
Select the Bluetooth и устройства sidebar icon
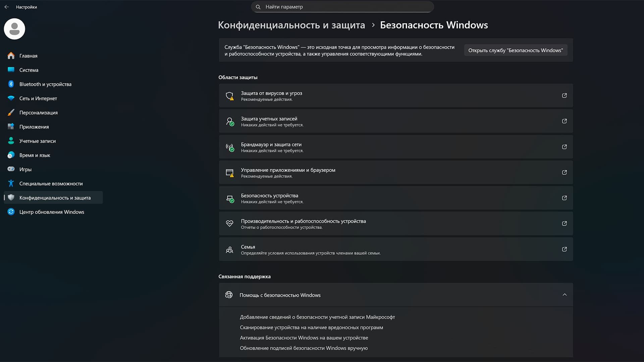[11, 84]
